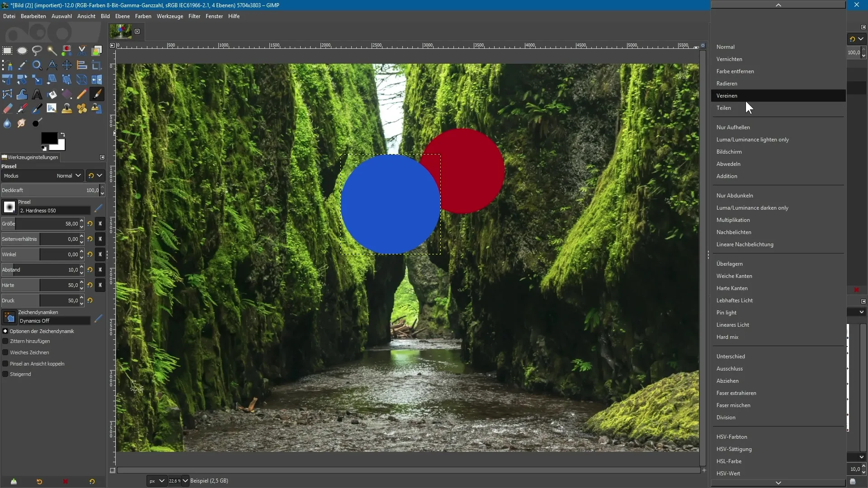Image resolution: width=868 pixels, height=488 pixels.
Task: Select the Zoom magnifier tool
Action: click(x=37, y=66)
